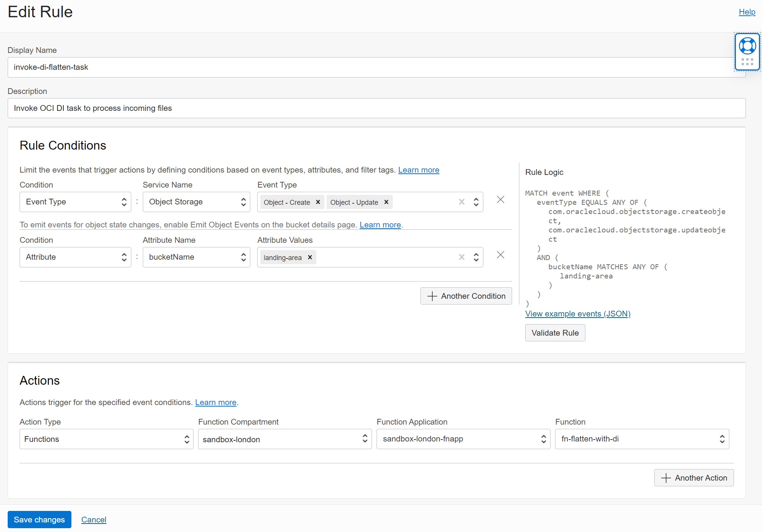This screenshot has height=532, width=762.
Task: Open the Service Name dropdown showing Object Storage
Action: (x=196, y=202)
